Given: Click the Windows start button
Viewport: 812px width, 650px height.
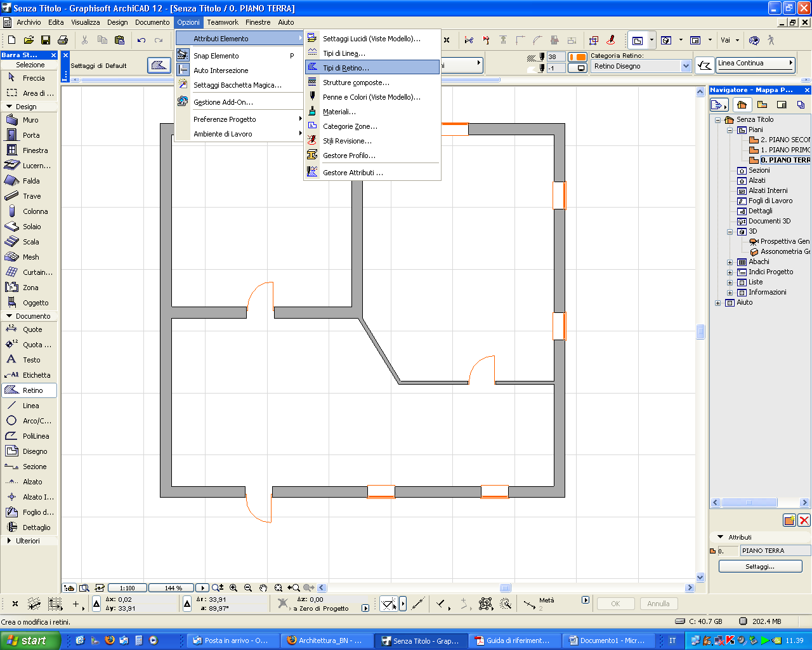Looking at the screenshot, I should pyautogui.click(x=30, y=640).
